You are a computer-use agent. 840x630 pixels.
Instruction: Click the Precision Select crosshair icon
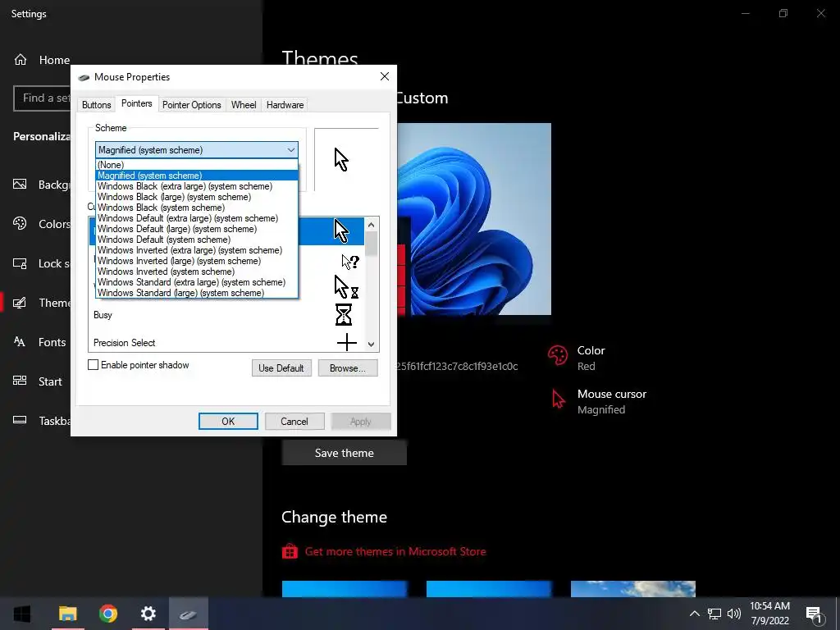[x=347, y=342]
